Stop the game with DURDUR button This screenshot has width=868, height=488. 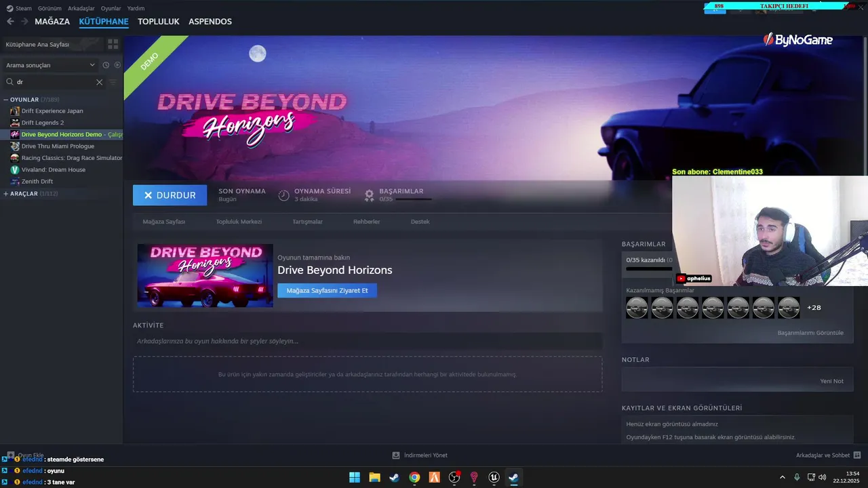point(170,195)
